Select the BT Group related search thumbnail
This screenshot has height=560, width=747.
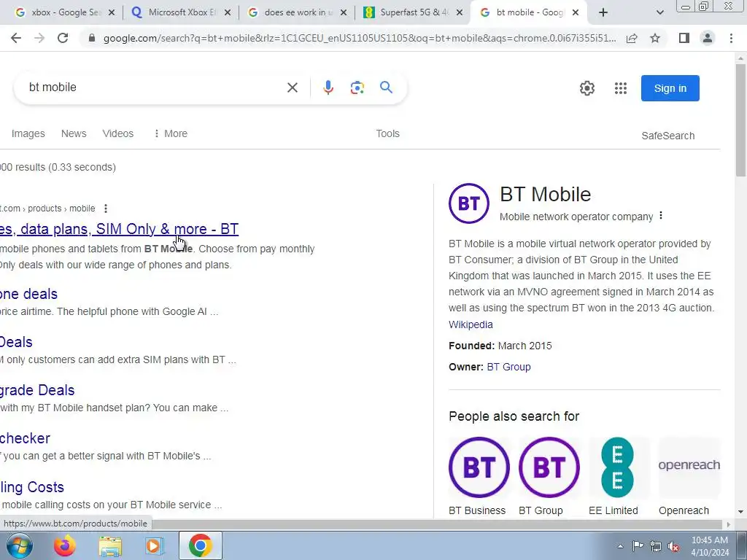(549, 467)
